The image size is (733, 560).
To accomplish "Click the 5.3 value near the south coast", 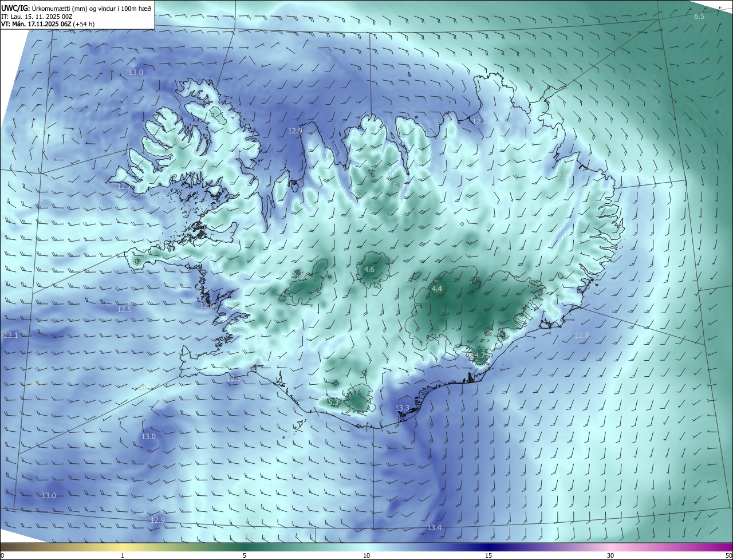I will pyautogui.click(x=333, y=403).
